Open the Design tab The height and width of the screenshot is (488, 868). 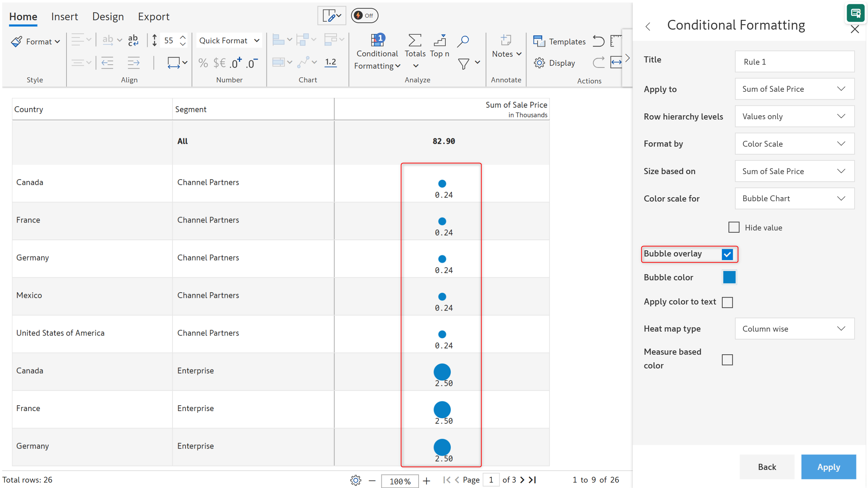pyautogui.click(x=108, y=17)
